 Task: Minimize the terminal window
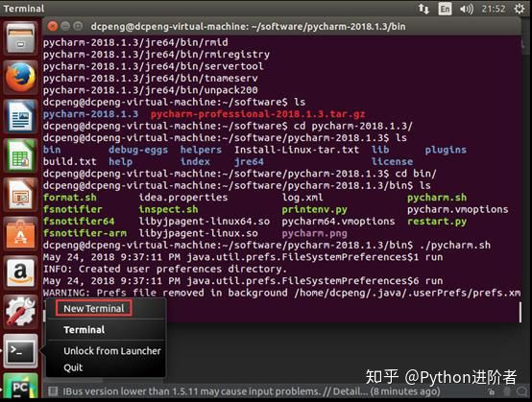pos(65,26)
